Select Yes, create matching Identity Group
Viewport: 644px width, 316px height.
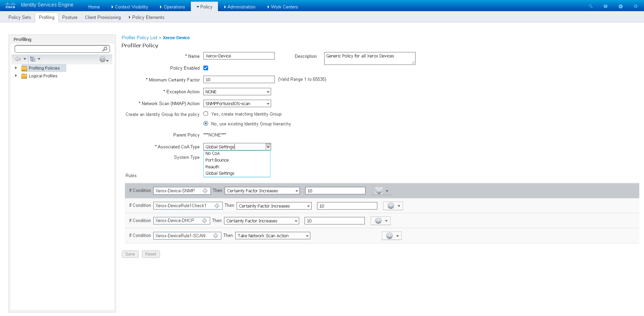tap(206, 114)
